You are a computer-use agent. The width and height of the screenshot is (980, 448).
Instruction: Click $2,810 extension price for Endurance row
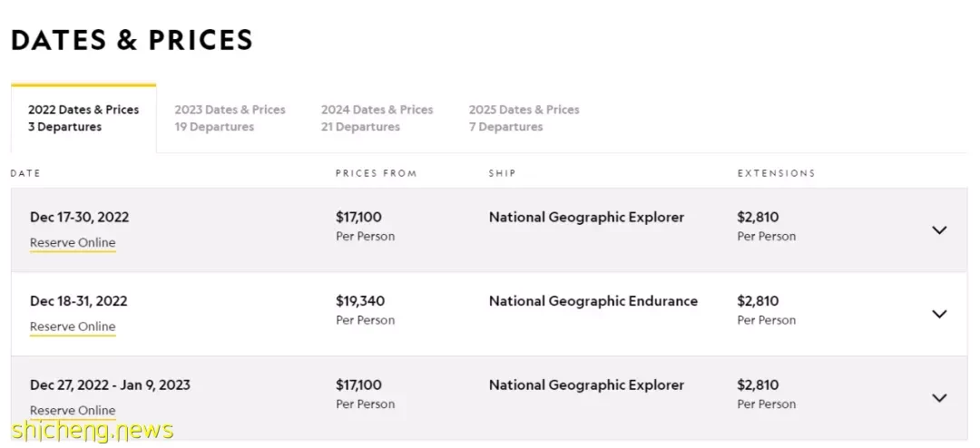tap(758, 301)
